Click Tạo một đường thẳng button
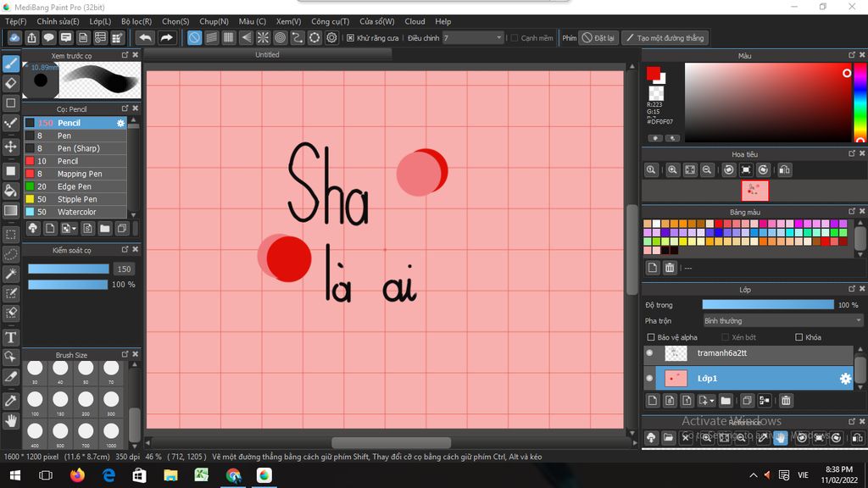This screenshot has width=868, height=488. [x=665, y=38]
